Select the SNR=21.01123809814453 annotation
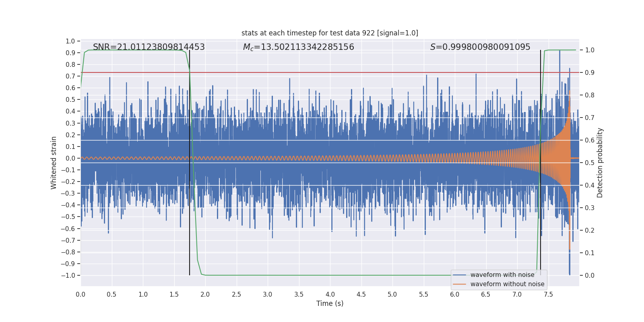 (x=149, y=47)
